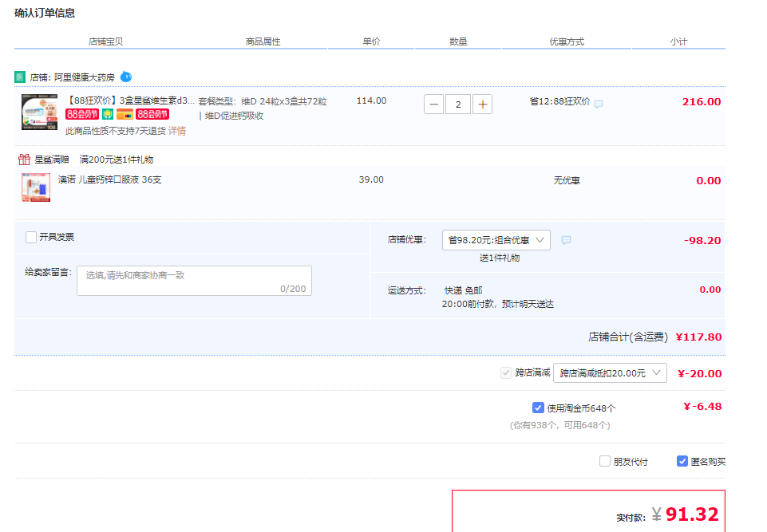Click coin hint 你有938个，可用648个
This screenshot has height=532, width=767.
tap(560, 425)
